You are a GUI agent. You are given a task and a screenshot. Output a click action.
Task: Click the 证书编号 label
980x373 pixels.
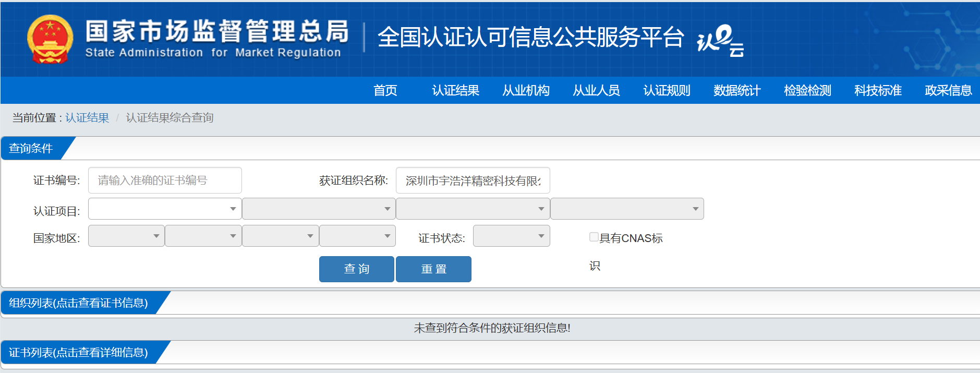tap(56, 181)
